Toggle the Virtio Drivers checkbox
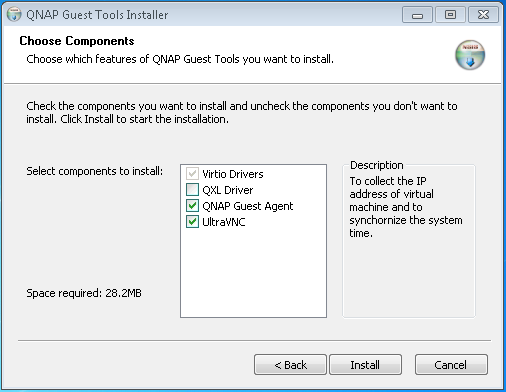506x392 pixels. click(x=192, y=174)
